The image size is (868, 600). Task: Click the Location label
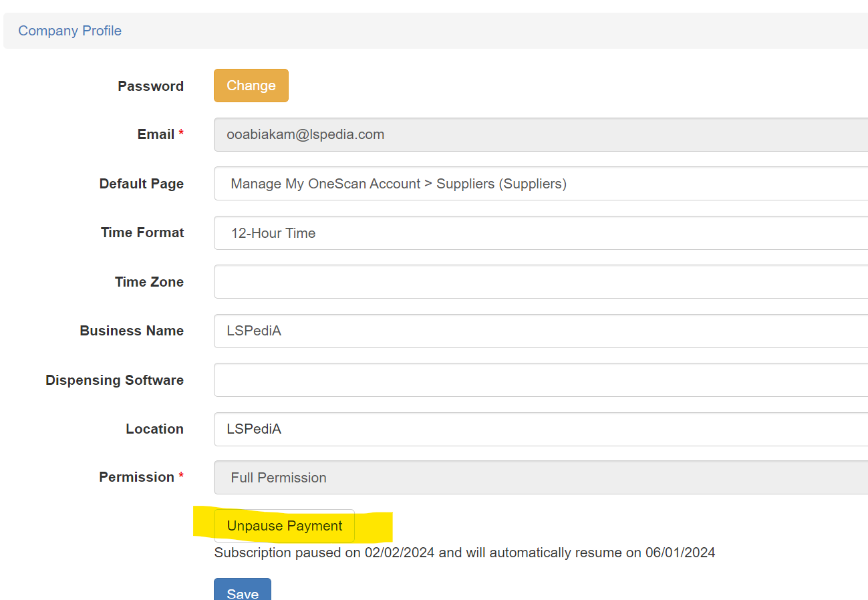(154, 429)
